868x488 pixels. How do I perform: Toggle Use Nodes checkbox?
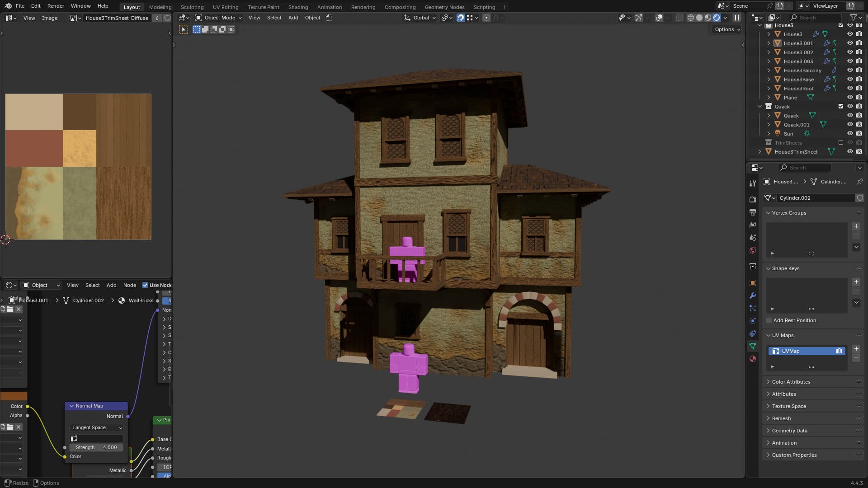145,285
